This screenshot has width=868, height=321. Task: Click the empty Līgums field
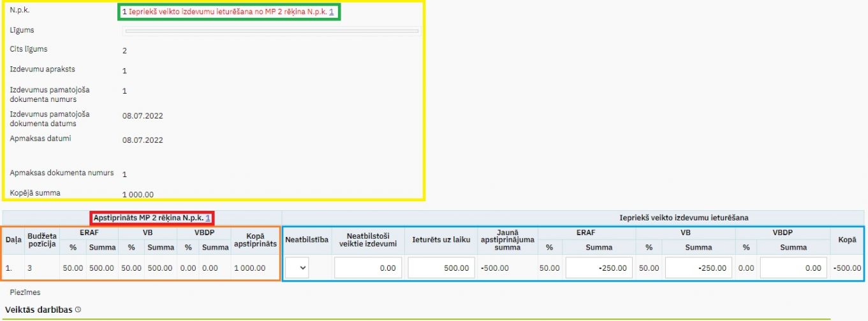(x=272, y=31)
